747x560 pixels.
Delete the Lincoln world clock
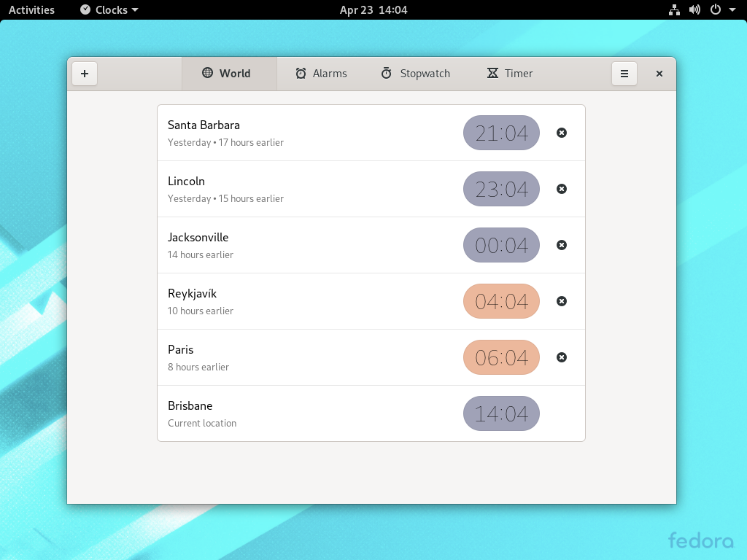561,189
